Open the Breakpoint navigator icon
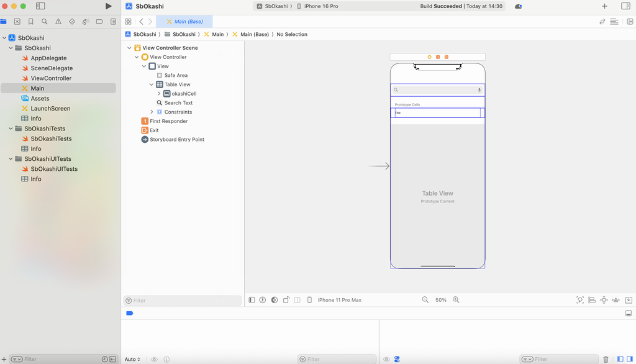636x364 pixels. pos(99,21)
